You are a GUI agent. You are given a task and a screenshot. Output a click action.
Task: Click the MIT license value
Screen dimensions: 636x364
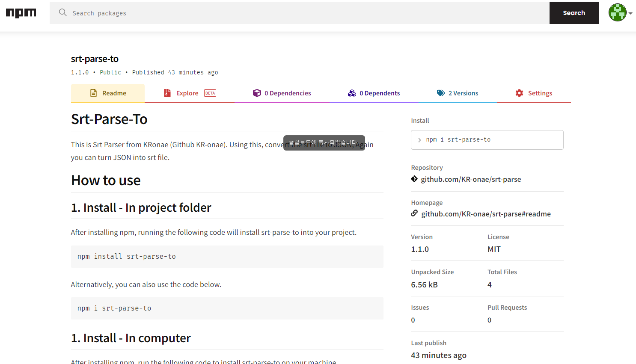click(x=494, y=249)
